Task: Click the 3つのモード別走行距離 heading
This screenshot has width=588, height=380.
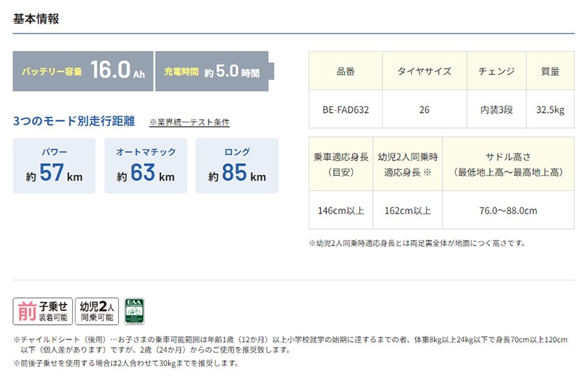Action: [74, 121]
